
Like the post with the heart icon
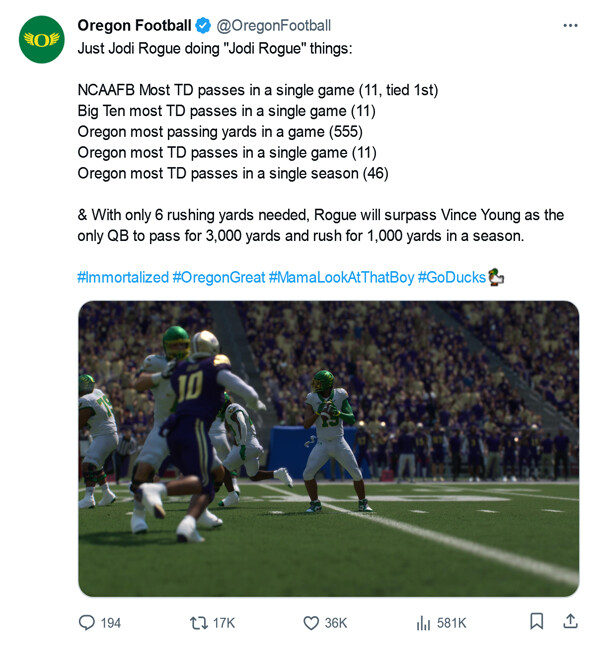click(311, 623)
